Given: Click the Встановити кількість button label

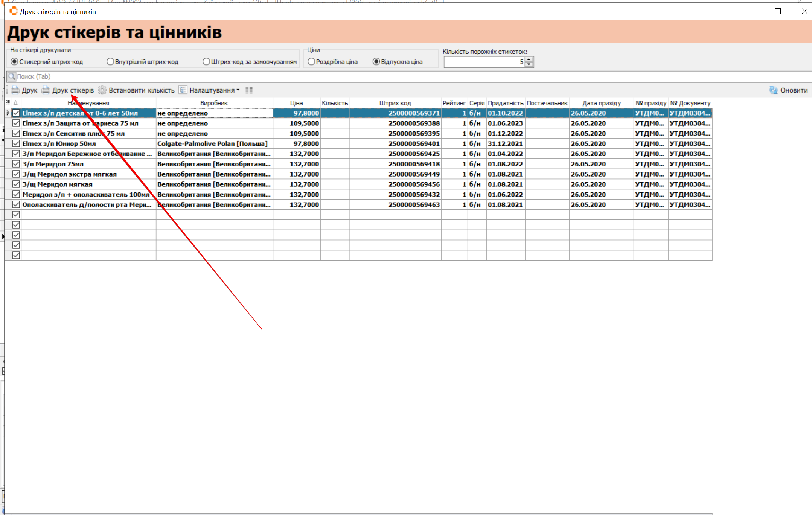Looking at the screenshot, I should [142, 90].
